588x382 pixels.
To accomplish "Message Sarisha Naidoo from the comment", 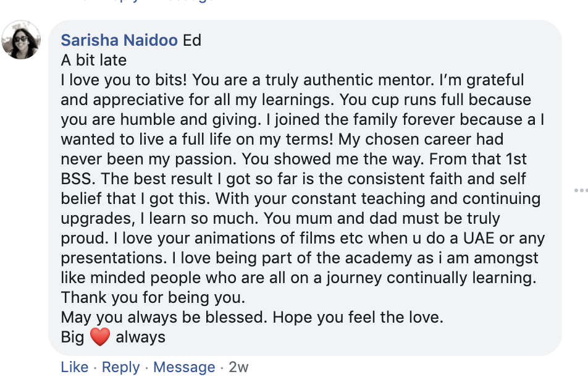I will click(184, 367).
